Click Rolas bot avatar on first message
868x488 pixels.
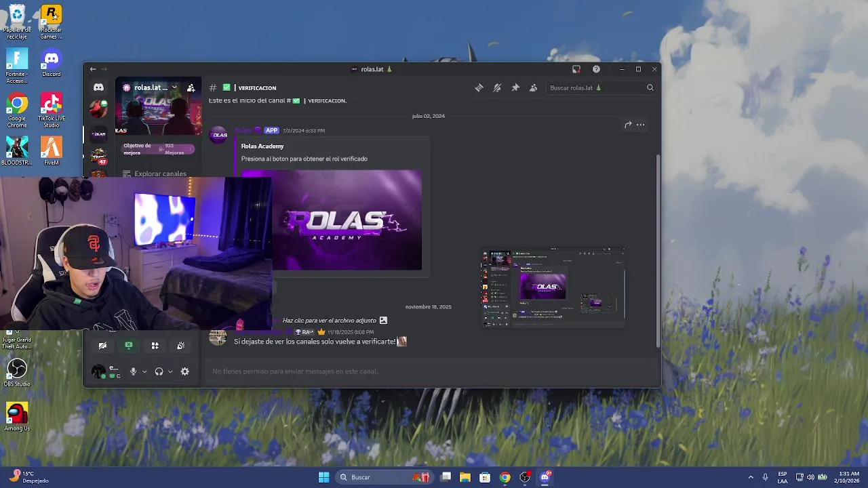coord(218,135)
